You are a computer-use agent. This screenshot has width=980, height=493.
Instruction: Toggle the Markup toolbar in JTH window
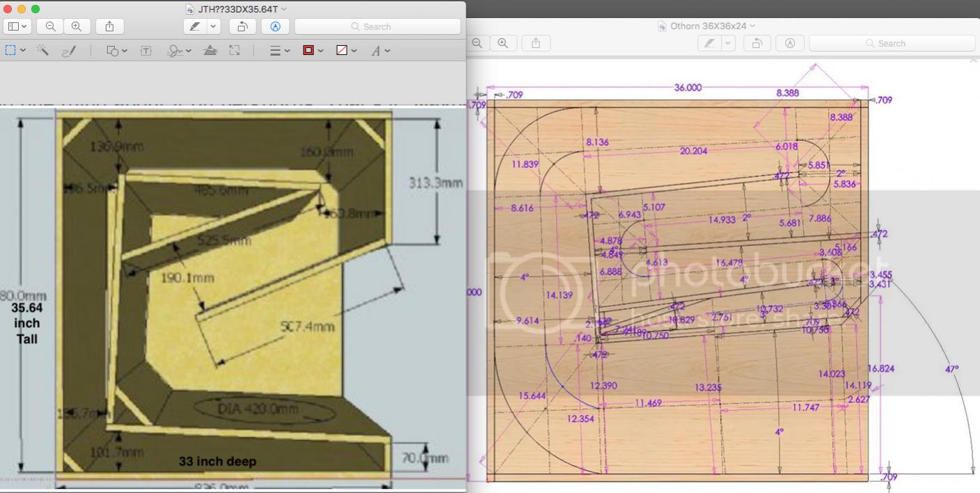tap(275, 26)
